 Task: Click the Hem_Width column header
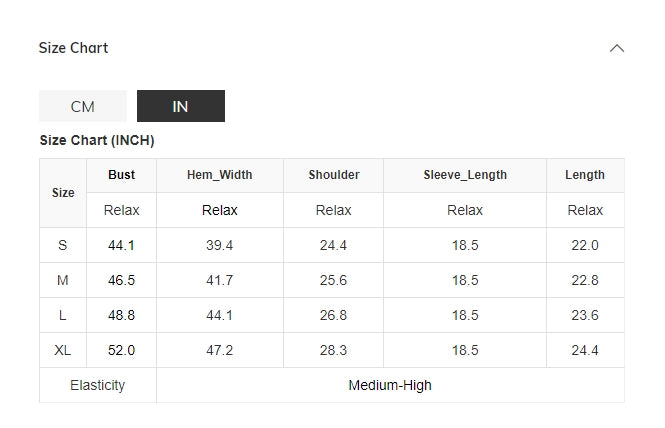pyautogui.click(x=220, y=175)
